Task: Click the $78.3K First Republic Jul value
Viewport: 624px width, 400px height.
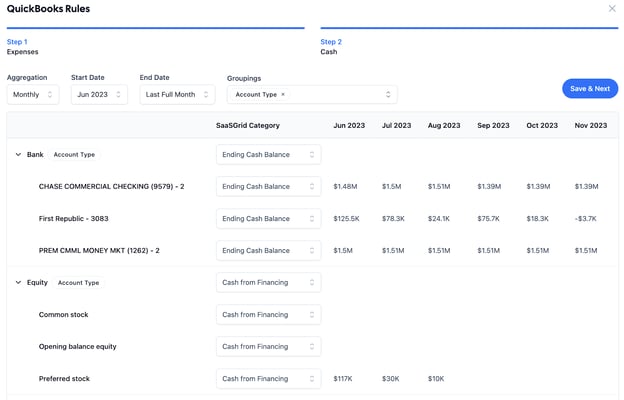Action: 393,219
